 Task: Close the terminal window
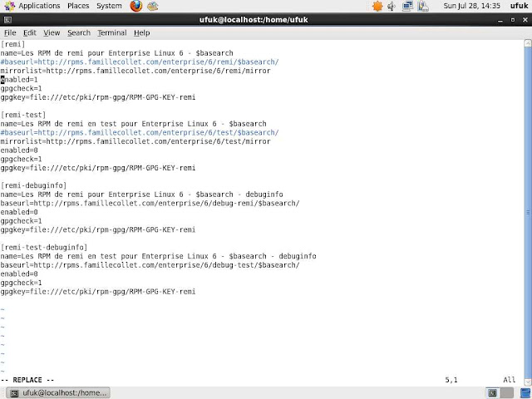525,20
